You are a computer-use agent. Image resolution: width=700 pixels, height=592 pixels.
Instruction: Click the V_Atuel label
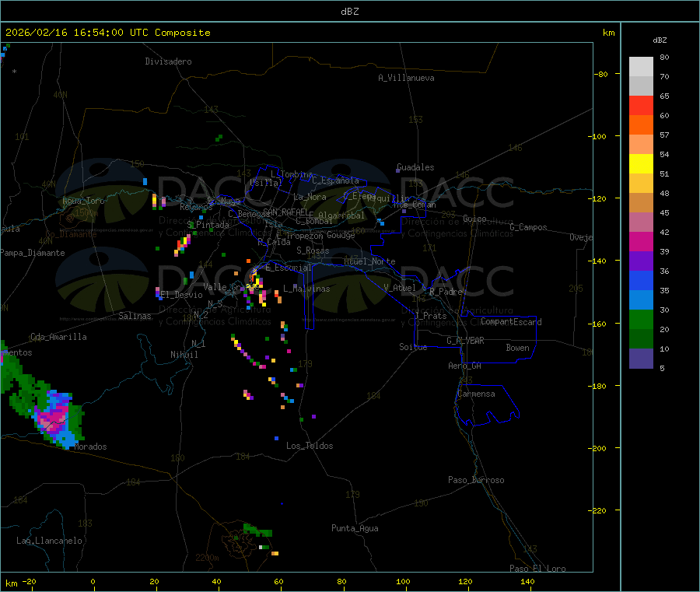(x=400, y=288)
